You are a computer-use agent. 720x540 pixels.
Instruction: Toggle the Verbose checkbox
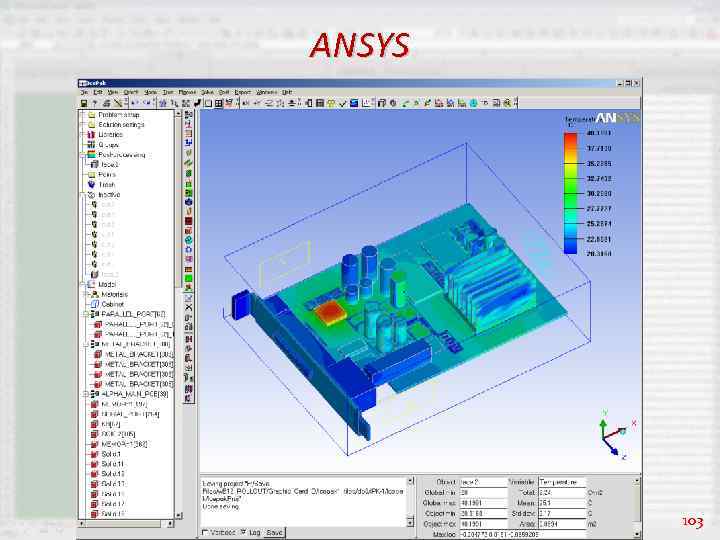point(205,533)
